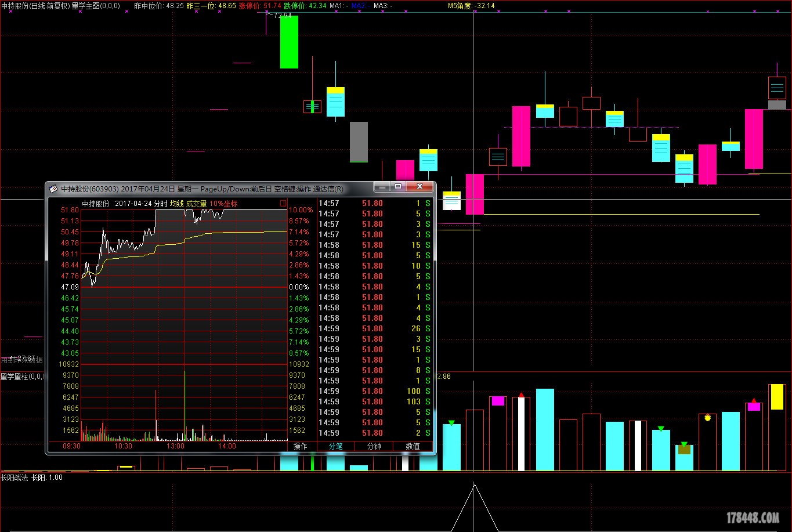The image size is (792, 532).
Task: Click the yellow dot marker on the volume bar
Action: tap(707, 417)
